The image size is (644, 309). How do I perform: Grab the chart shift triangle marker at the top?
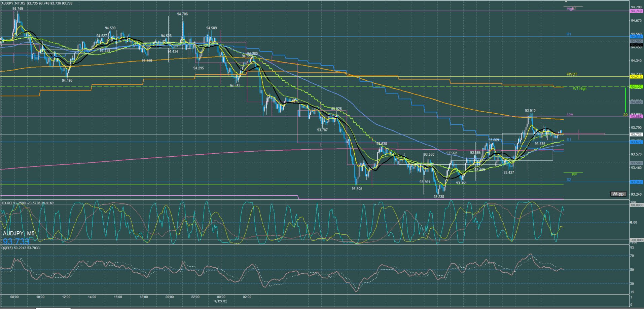(566, 2)
